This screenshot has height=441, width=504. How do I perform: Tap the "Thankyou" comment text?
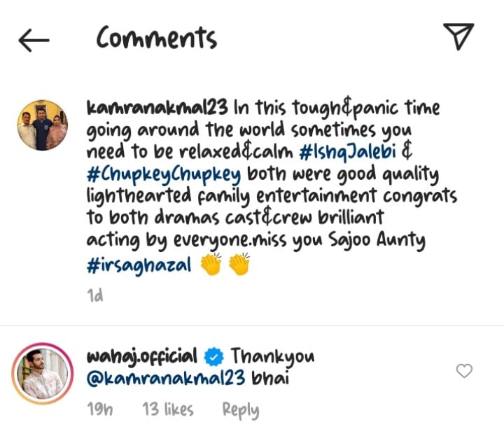point(272,358)
